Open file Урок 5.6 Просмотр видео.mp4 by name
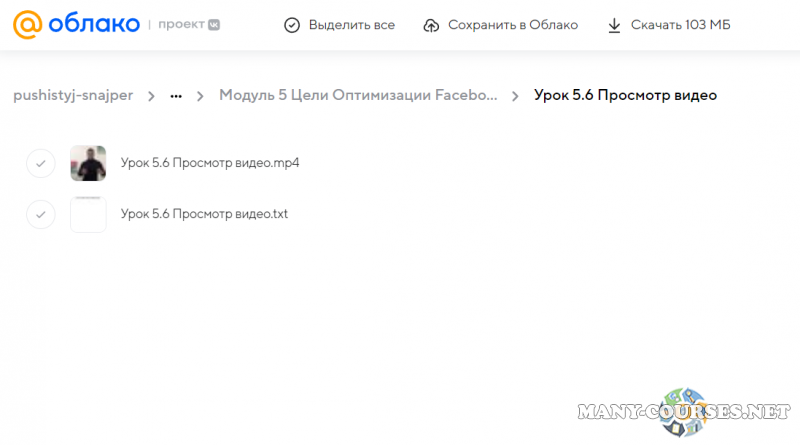 pos(210,163)
